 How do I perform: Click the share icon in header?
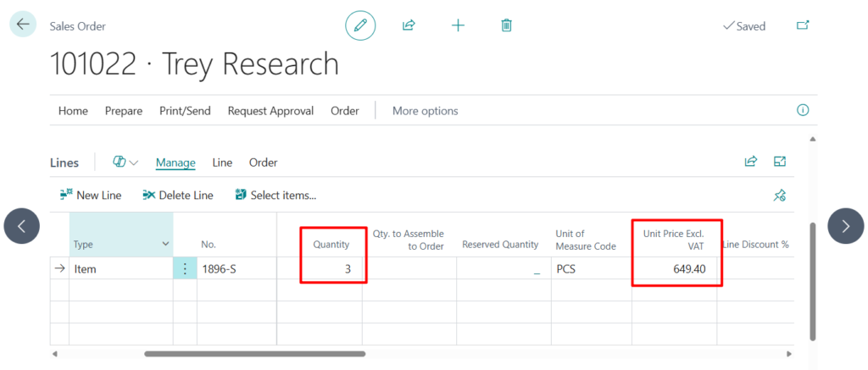409,25
